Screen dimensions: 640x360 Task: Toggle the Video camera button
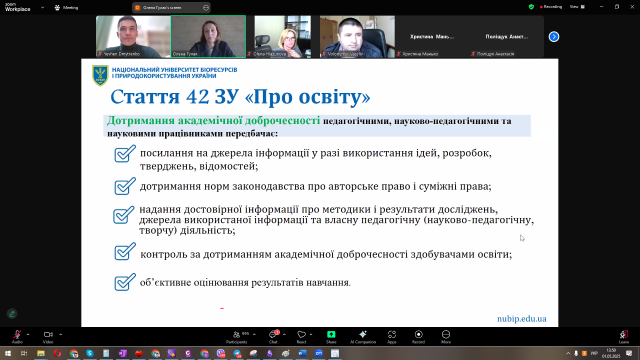[48, 336]
